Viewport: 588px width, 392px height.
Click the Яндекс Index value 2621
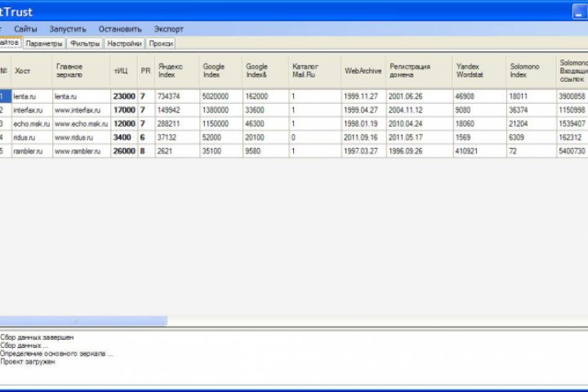(177, 151)
